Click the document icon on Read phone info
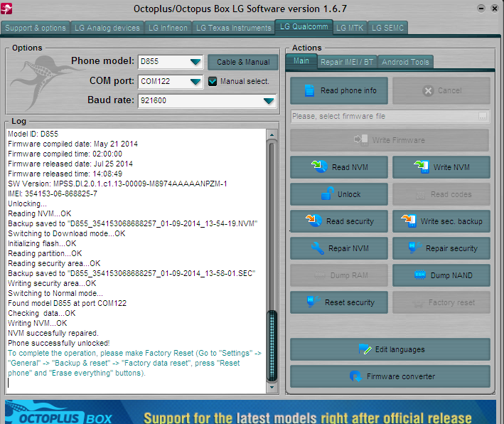The width and height of the screenshot is (504, 424). 309,91
